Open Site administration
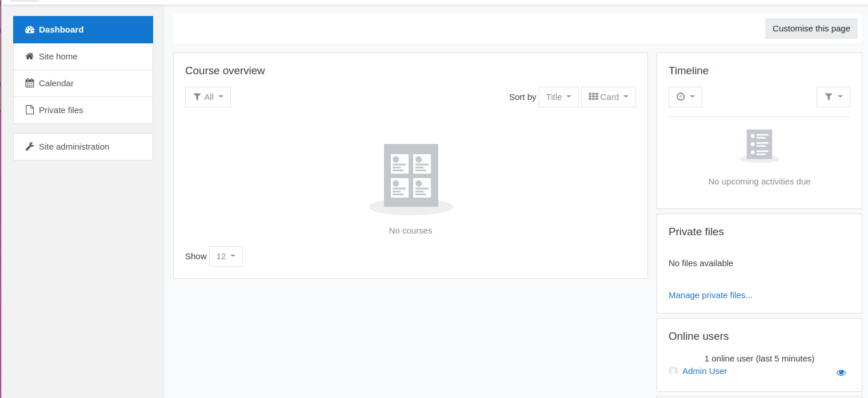The width and height of the screenshot is (868, 398). [83, 147]
